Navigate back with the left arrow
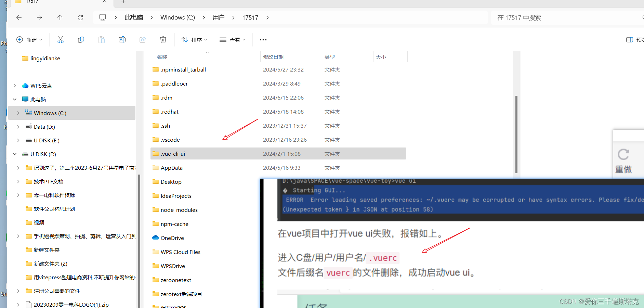 [x=19, y=17]
